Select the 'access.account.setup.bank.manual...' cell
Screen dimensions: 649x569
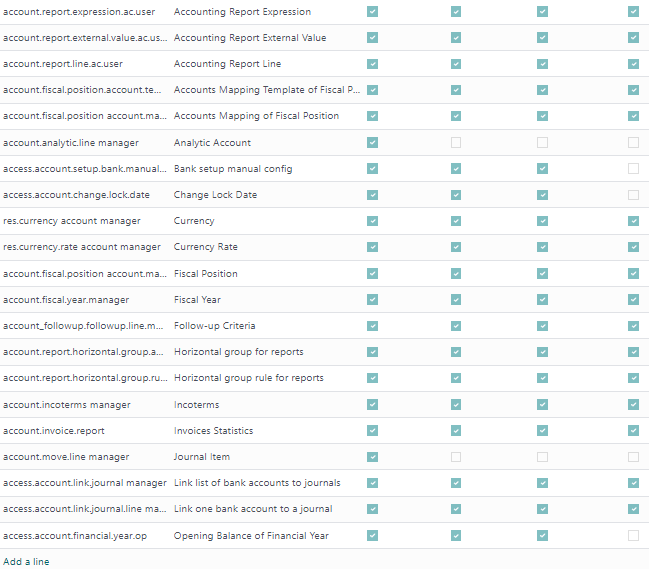click(85, 168)
